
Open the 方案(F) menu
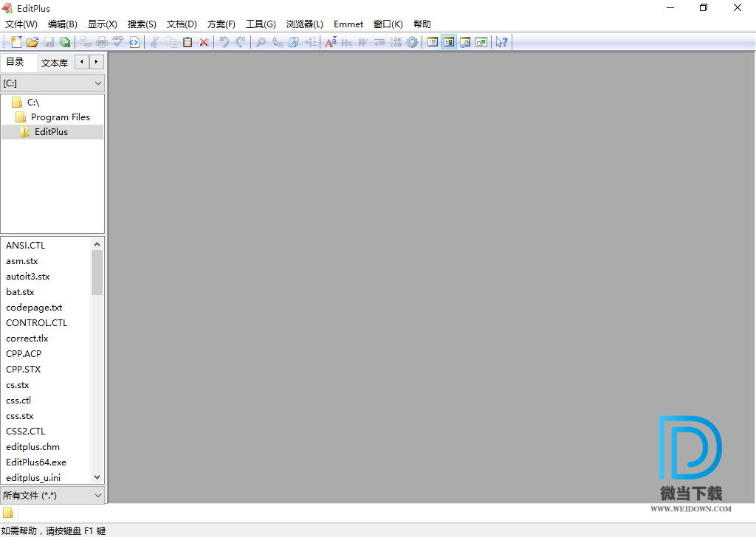221,24
